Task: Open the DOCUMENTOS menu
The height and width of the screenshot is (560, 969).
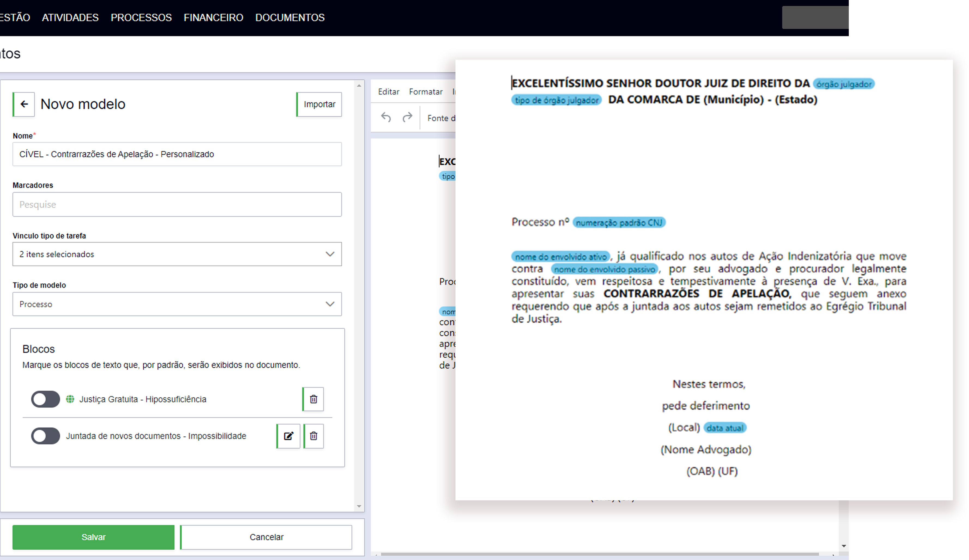Action: 290,18
